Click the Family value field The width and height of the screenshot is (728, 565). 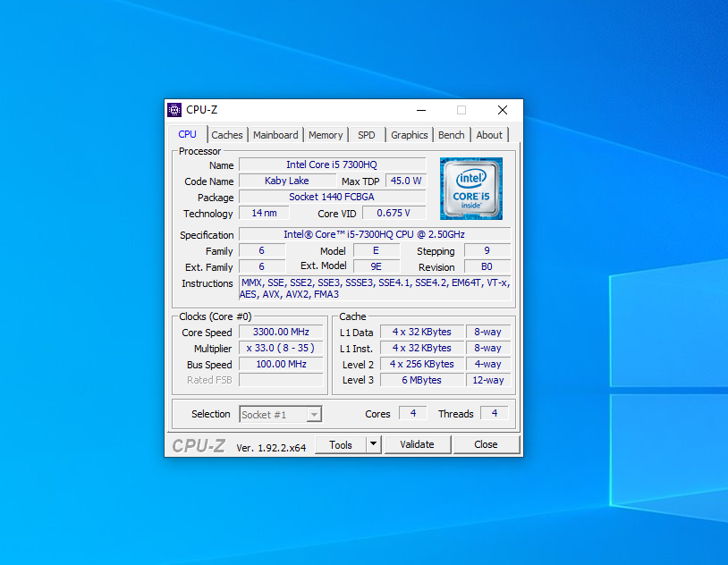click(262, 250)
